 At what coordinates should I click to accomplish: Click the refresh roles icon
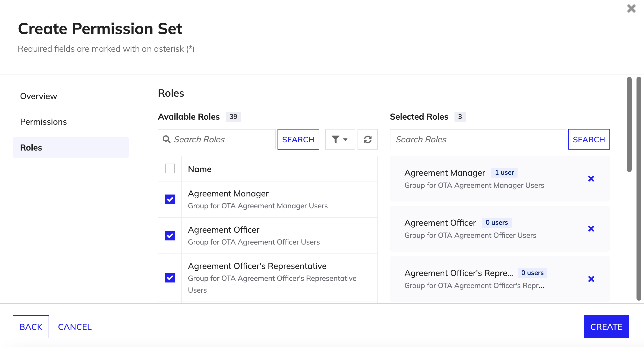tap(367, 139)
